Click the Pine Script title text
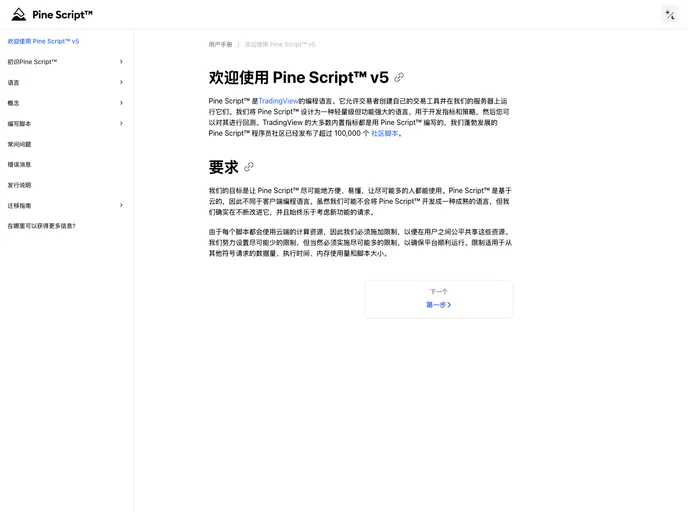Image resolution: width=688 pixels, height=512 pixels. click(62, 14)
